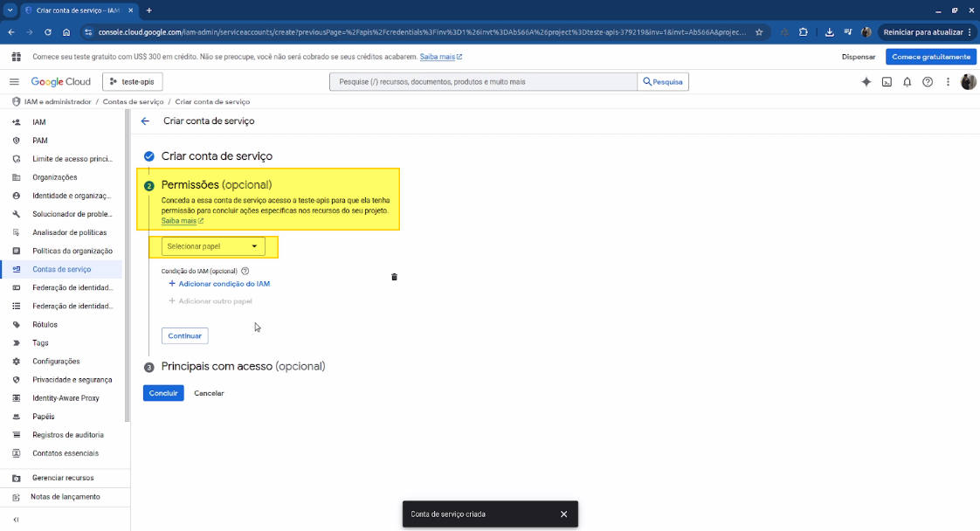
Task: Click Saiba mais link under Permissões
Action: 182,221
